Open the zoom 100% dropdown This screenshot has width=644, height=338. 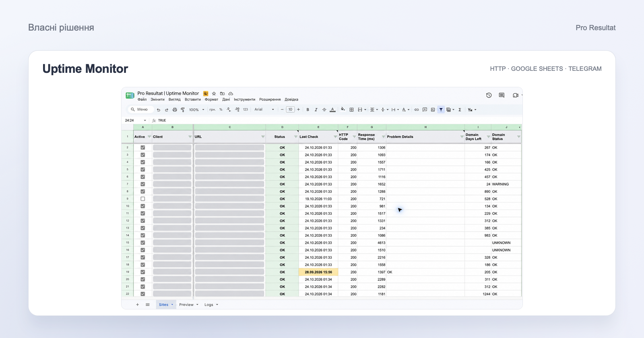[x=197, y=110]
